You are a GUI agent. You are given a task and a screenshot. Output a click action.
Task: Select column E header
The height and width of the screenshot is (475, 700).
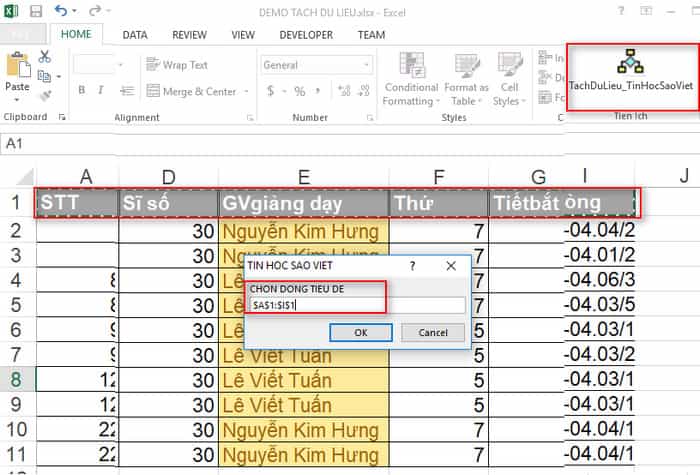[x=304, y=177]
